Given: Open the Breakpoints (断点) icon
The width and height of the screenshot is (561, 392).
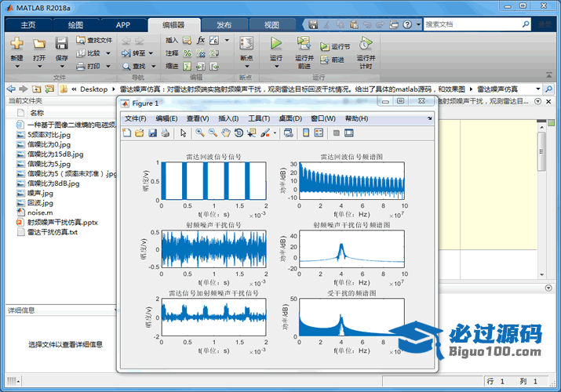Looking at the screenshot, I should (x=246, y=44).
